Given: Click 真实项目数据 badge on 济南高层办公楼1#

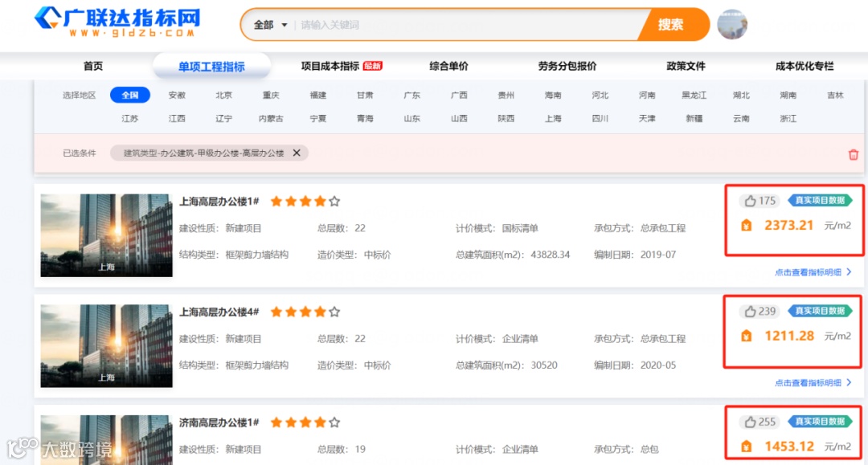Looking at the screenshot, I should click(x=820, y=422).
